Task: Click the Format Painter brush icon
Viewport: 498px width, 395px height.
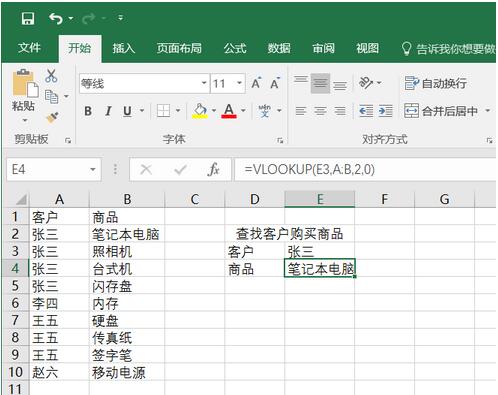Action: click(x=52, y=118)
